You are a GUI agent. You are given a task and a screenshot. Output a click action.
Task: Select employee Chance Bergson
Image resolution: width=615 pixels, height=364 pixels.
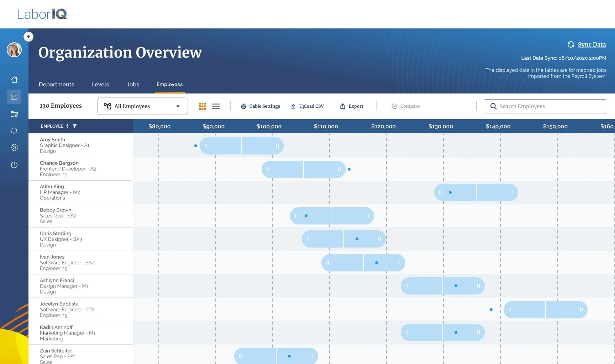click(80, 169)
